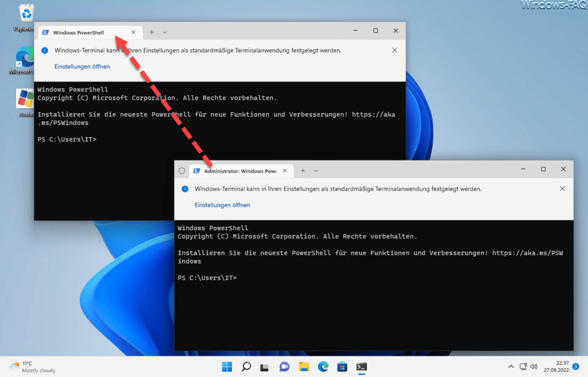Click the info icon in the back window banner
The width and height of the screenshot is (588, 377).
tap(45, 50)
